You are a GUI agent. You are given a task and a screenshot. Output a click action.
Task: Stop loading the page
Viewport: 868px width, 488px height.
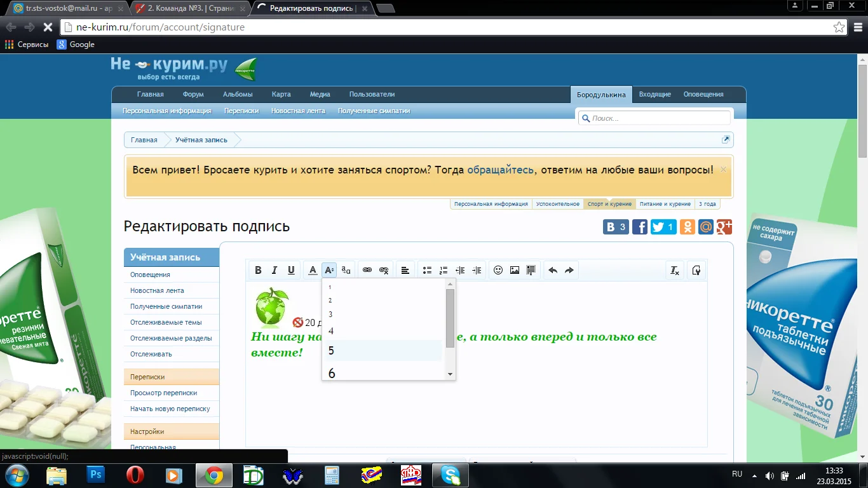click(x=47, y=27)
